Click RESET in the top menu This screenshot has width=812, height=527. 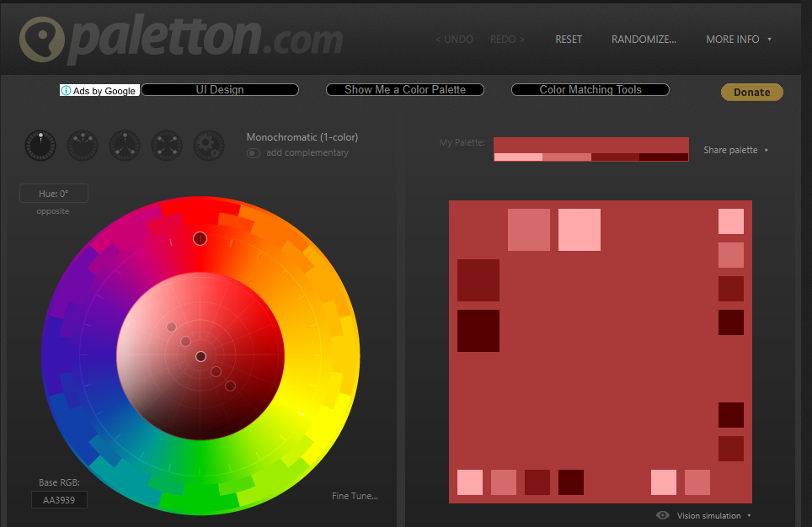pyautogui.click(x=569, y=40)
